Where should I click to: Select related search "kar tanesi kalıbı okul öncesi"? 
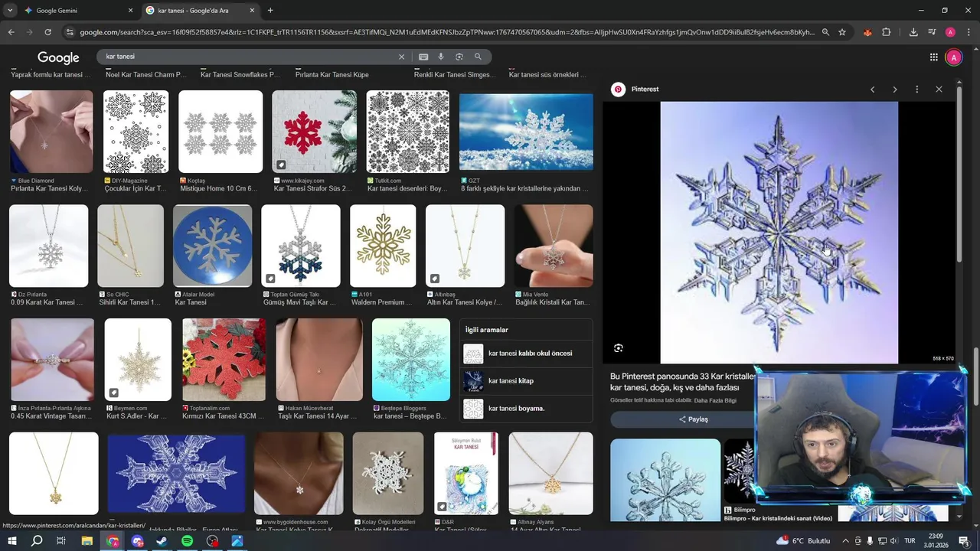click(526, 354)
